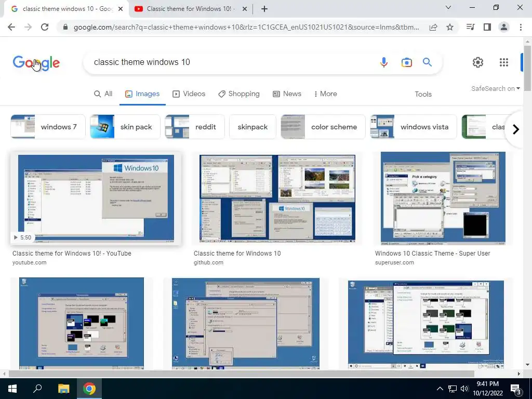
Task: Close the YouTube Classic theme tab
Action: tap(245, 9)
